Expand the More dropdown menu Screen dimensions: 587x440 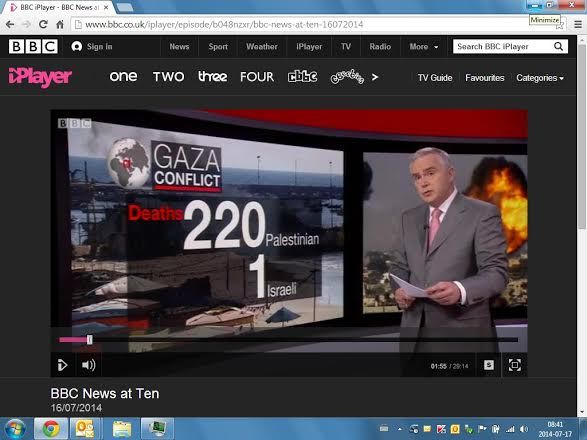[x=423, y=47]
